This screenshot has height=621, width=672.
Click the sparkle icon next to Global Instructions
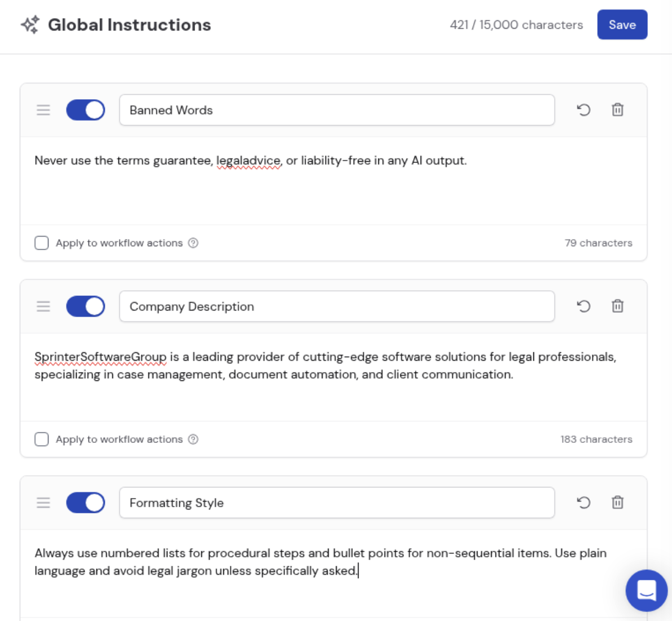30,24
